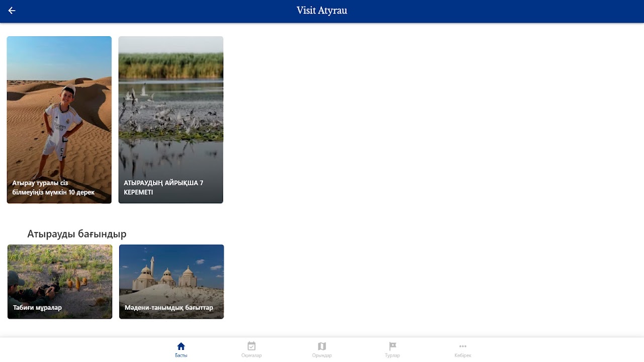Open the calendar events icon
The width and height of the screenshot is (644, 362).
252,346
